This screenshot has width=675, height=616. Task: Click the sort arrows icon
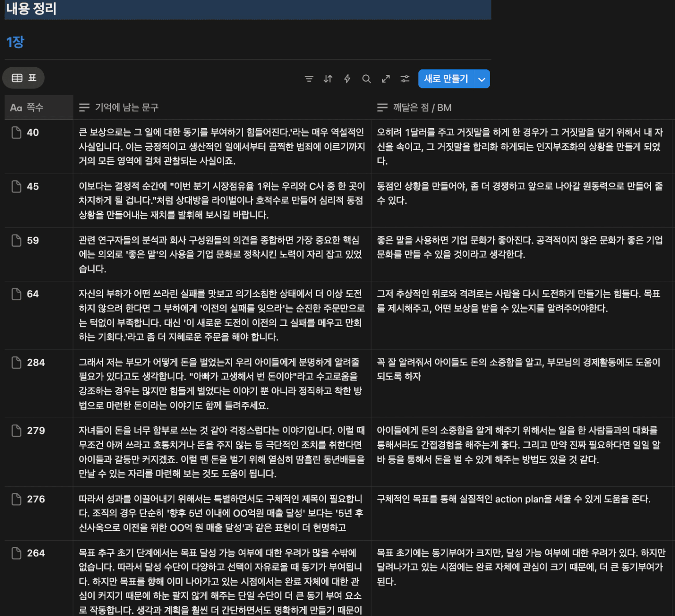(x=328, y=79)
